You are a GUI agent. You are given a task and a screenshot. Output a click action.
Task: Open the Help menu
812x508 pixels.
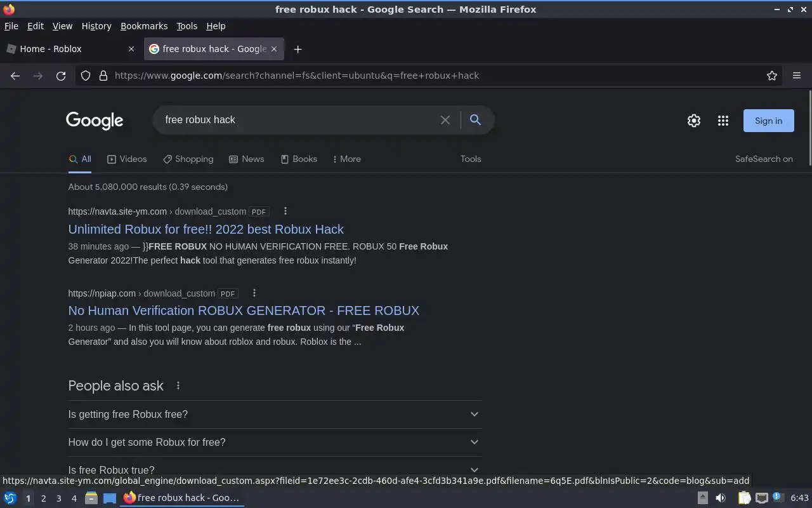tap(216, 26)
